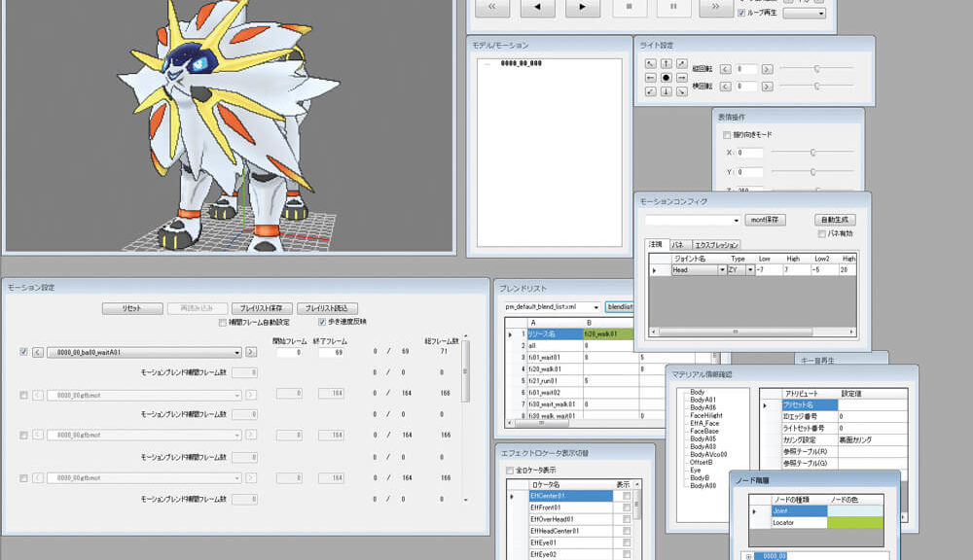Go to next motion for 0000_00_ba00_waitA01 row
The width and height of the screenshot is (973, 560).
(251, 352)
